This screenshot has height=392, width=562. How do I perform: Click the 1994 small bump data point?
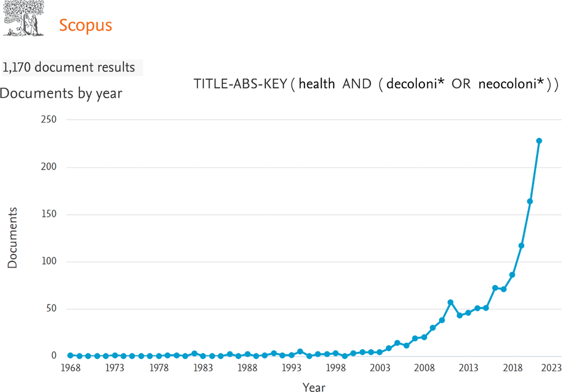[300, 351]
